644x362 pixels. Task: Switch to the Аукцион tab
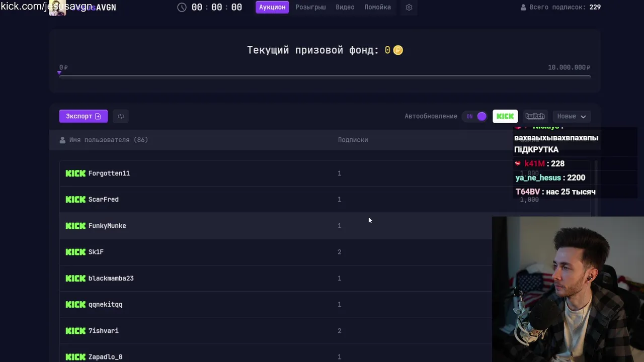[272, 7]
